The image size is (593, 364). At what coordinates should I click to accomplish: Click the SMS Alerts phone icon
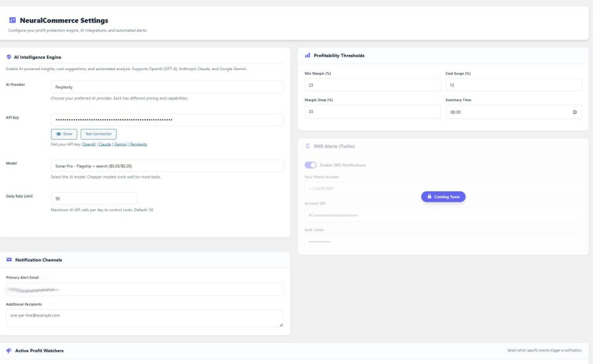[x=308, y=146]
